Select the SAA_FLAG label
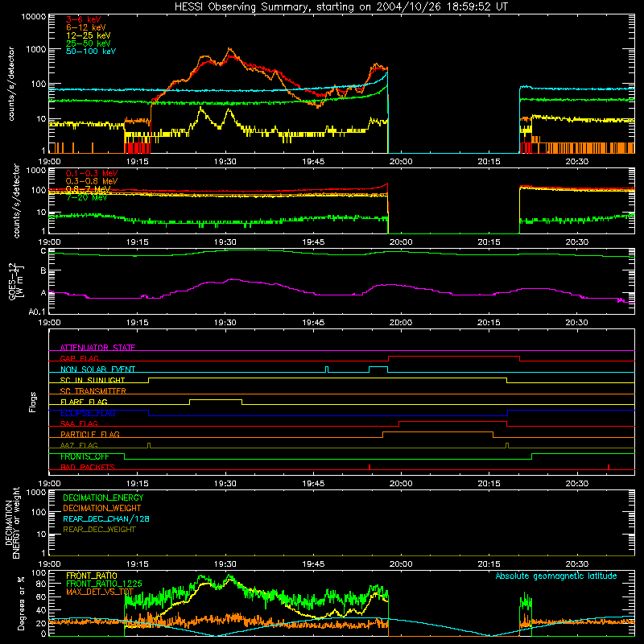 point(79,423)
